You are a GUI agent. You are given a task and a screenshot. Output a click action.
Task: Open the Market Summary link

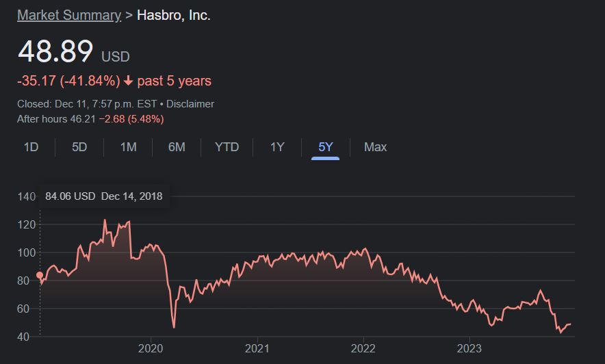68,15
